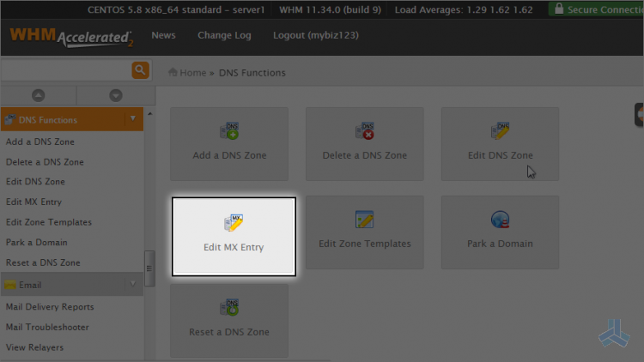Image resolution: width=644 pixels, height=362 pixels.
Task: Click the Edit MX Entry tile label
Action: pyautogui.click(x=234, y=247)
